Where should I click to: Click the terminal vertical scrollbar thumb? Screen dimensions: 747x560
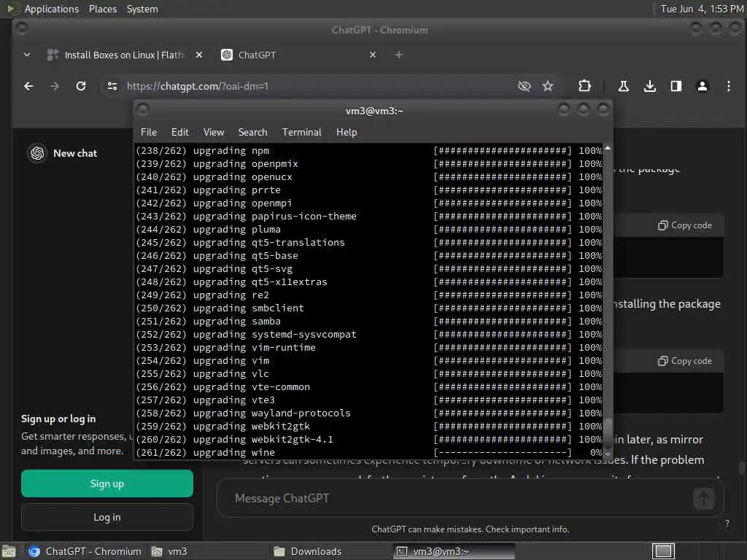point(608,435)
